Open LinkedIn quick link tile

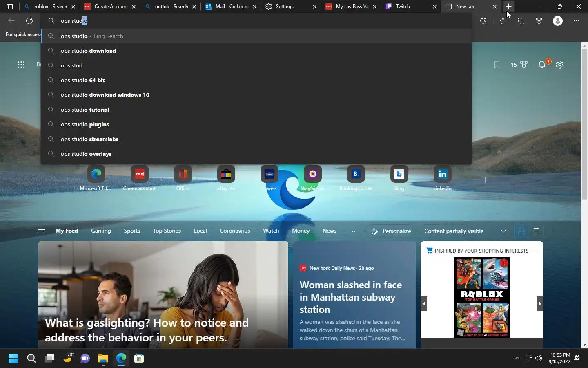(442, 178)
